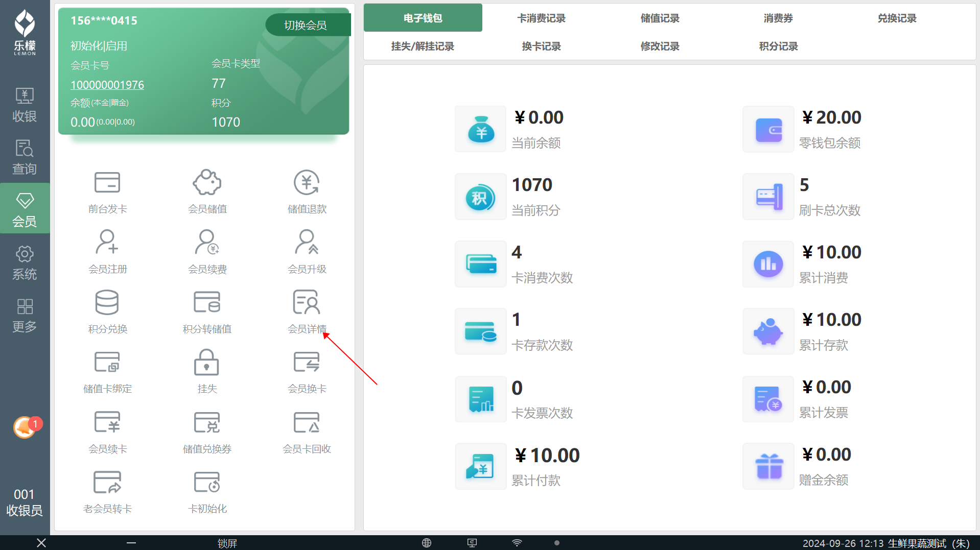
Task: Click the 卡存款次数 card coins icon
Action: pos(481,331)
